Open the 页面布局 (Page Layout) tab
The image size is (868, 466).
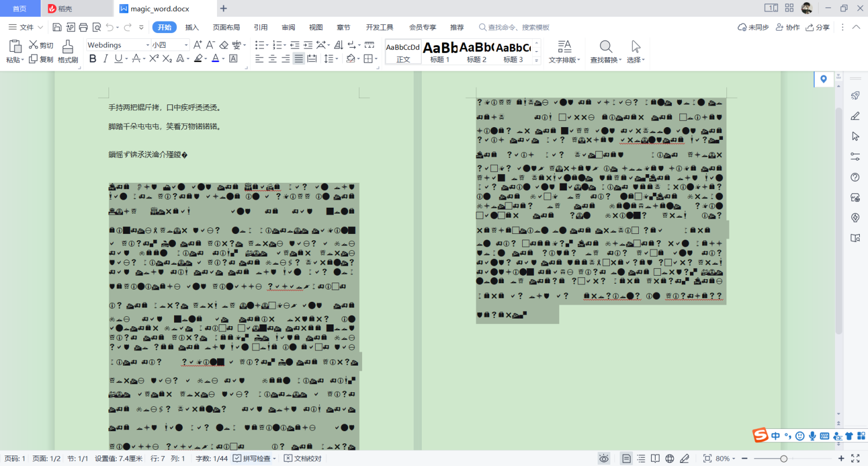coord(226,27)
